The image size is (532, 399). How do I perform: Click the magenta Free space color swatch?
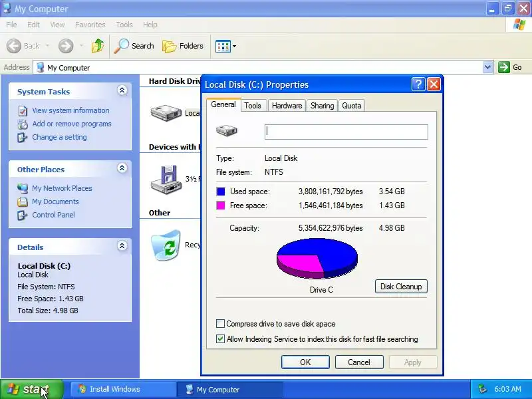click(221, 205)
